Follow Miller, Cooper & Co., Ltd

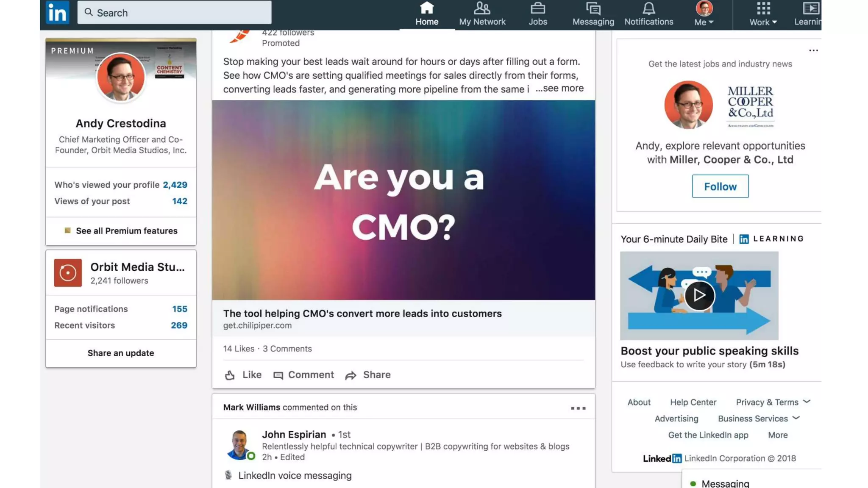click(720, 186)
